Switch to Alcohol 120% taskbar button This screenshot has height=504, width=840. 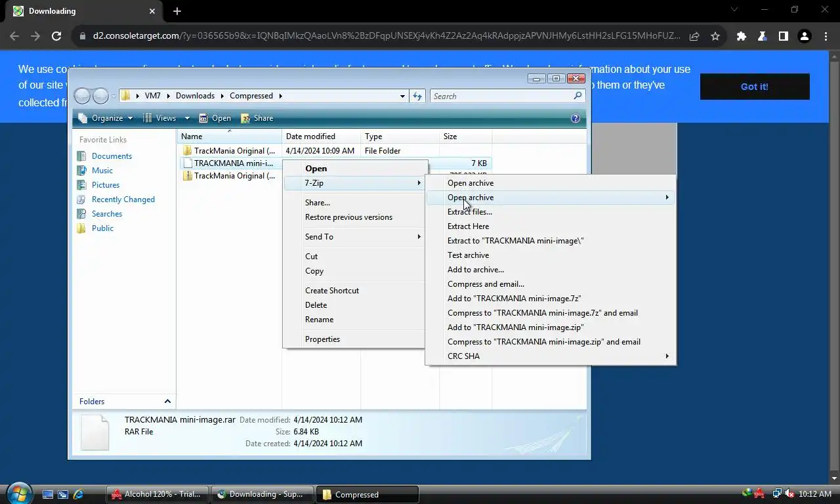(157, 494)
